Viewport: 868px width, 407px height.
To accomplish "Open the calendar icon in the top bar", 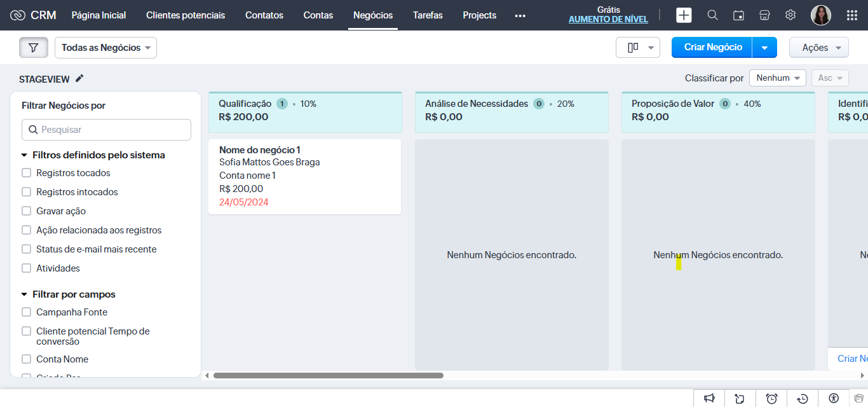I will pyautogui.click(x=738, y=14).
